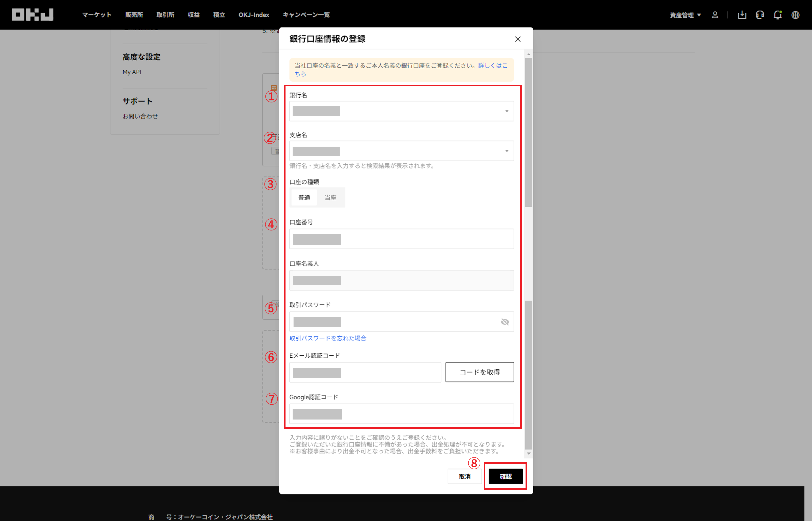The width and height of the screenshot is (812, 521).
Task: Open the キャンペーン一覧 menu
Action: point(306,15)
